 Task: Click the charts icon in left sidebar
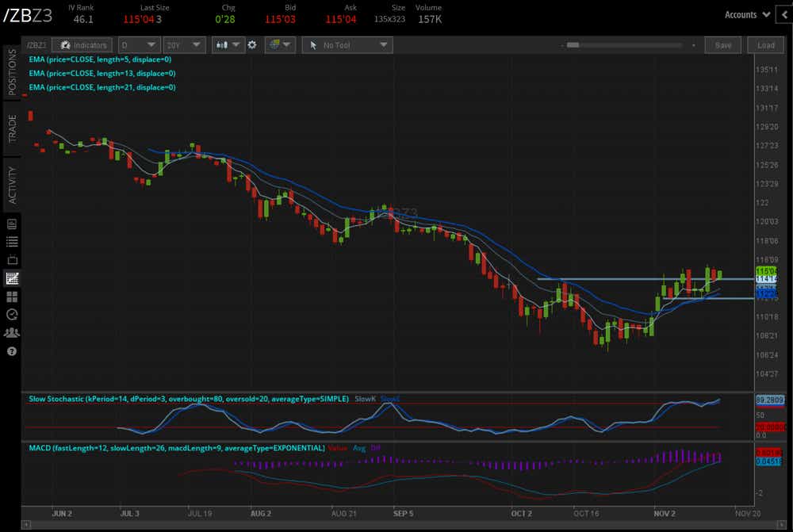pos(12,278)
